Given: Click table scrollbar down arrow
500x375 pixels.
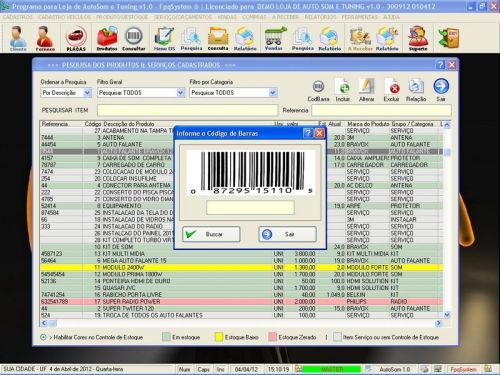Looking at the screenshot, I should pyautogui.click(x=447, y=314).
